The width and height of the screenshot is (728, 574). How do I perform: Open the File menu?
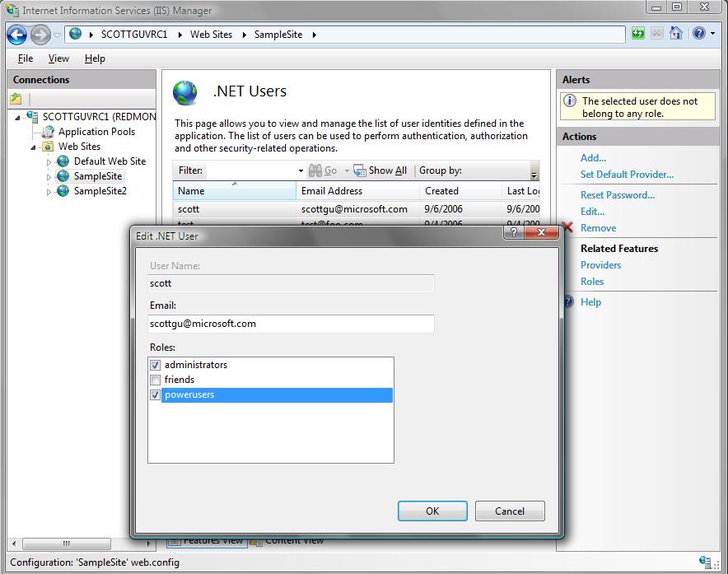pos(26,58)
